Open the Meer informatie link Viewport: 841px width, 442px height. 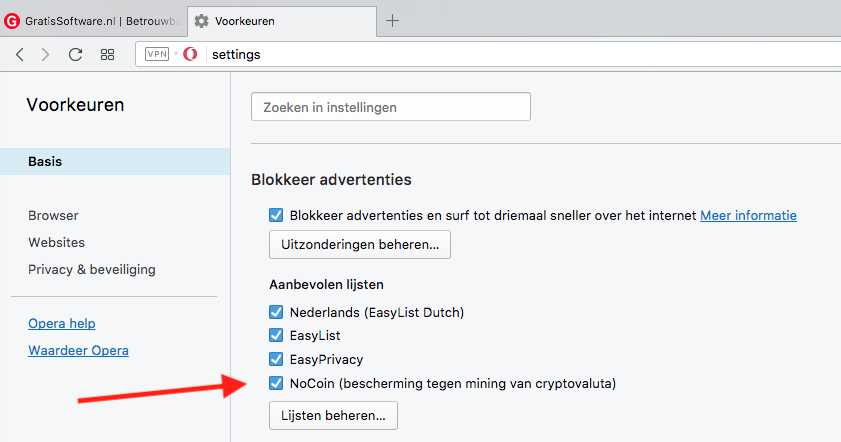[748, 215]
